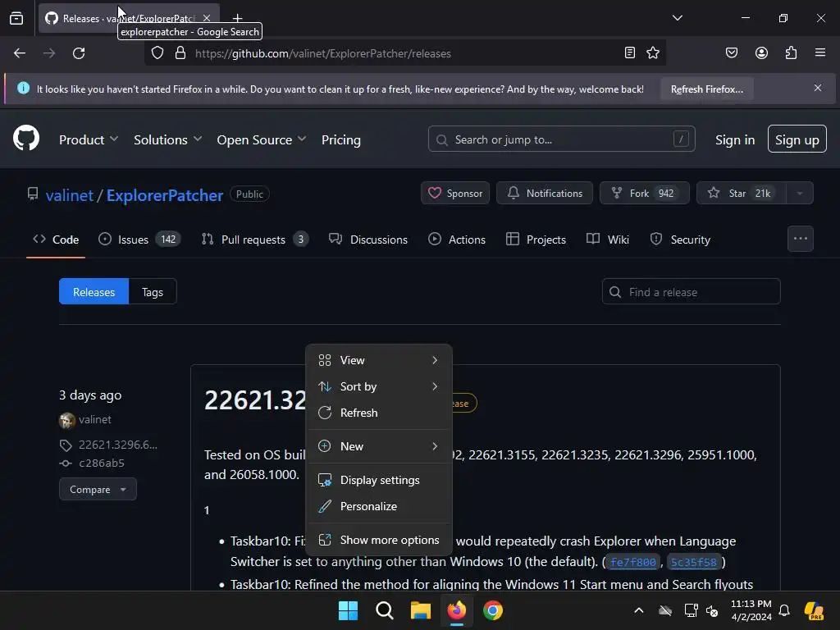
Task: Choose Show more options
Action: (379, 540)
